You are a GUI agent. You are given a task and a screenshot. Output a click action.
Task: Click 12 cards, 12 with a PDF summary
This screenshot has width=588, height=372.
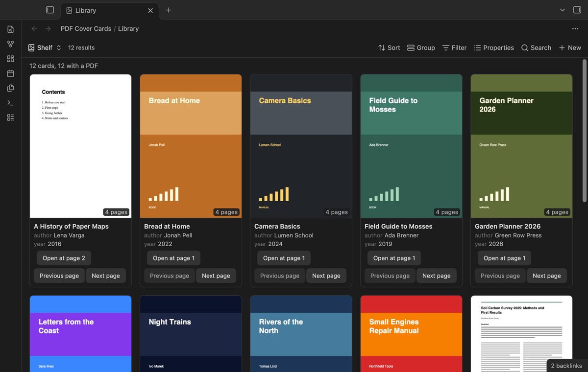[64, 66]
